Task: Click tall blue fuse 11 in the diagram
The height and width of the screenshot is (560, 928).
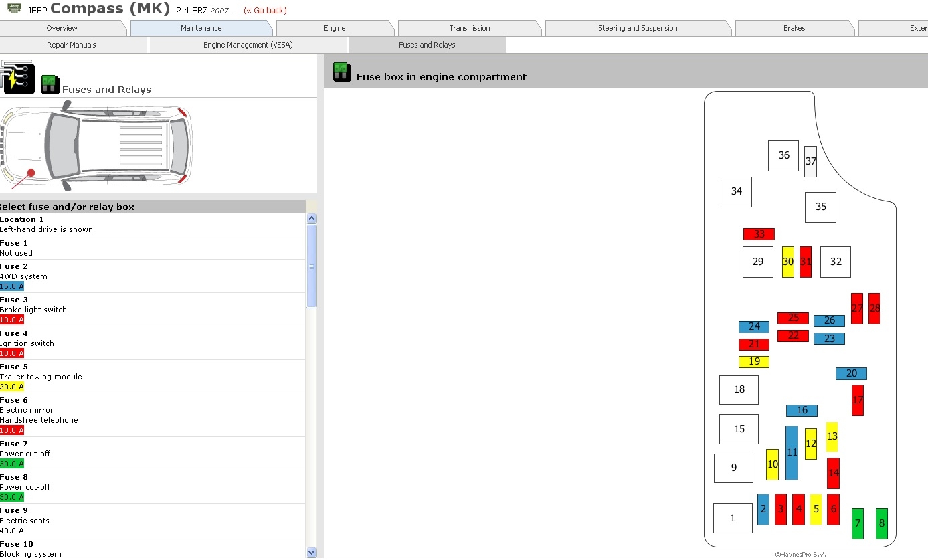Action: [x=792, y=452]
